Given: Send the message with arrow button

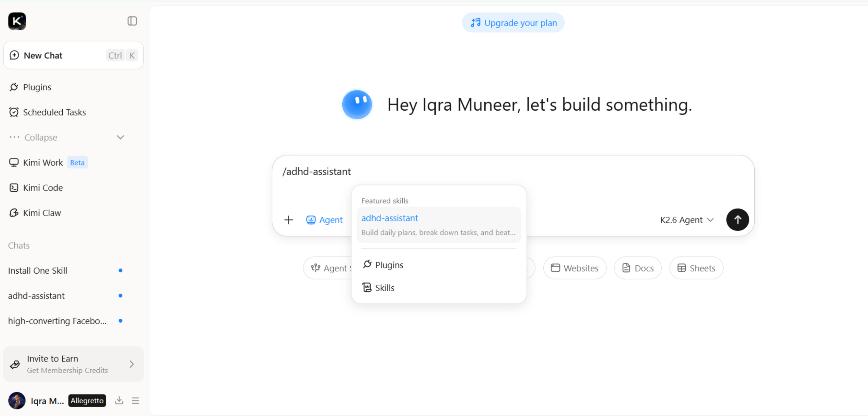Looking at the screenshot, I should click(x=737, y=220).
